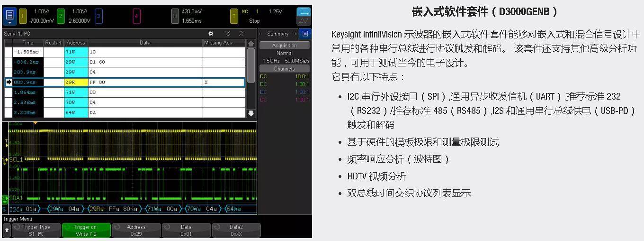Image resolution: width=644 pixels, height=241 pixels.
Task: Select the green channel 2 badge
Action: [x=61, y=16]
